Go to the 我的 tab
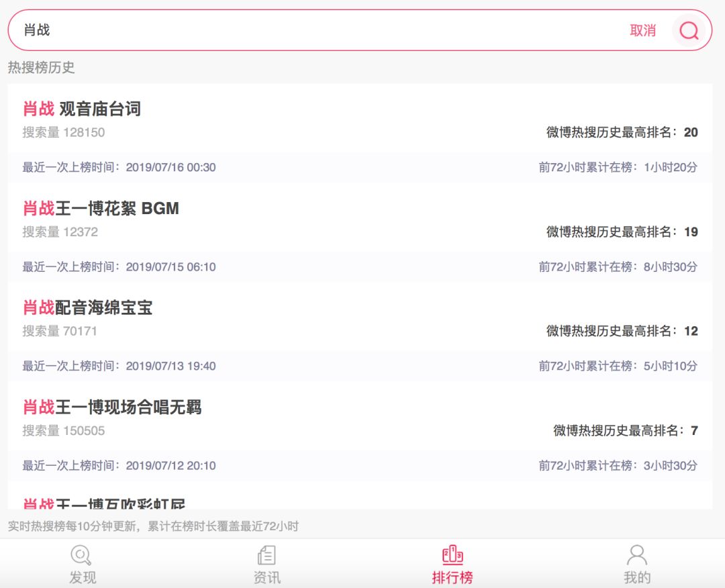 pyautogui.click(x=636, y=564)
